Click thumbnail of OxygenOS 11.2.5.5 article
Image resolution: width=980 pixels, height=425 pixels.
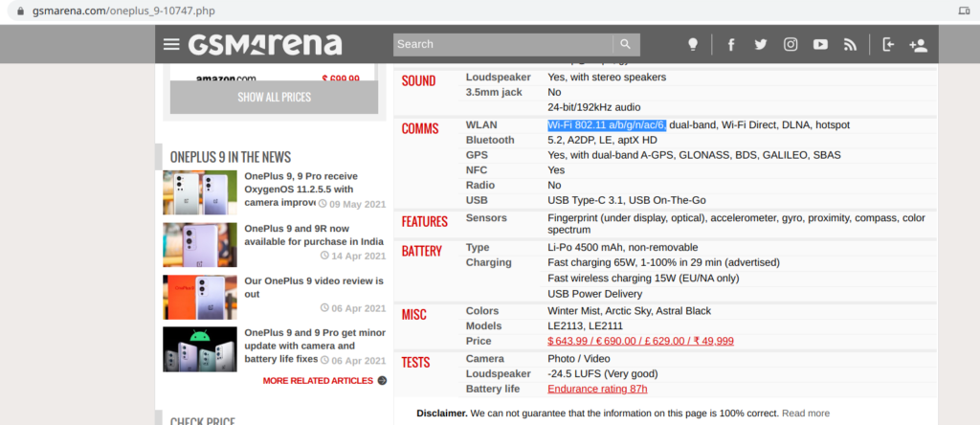(200, 192)
